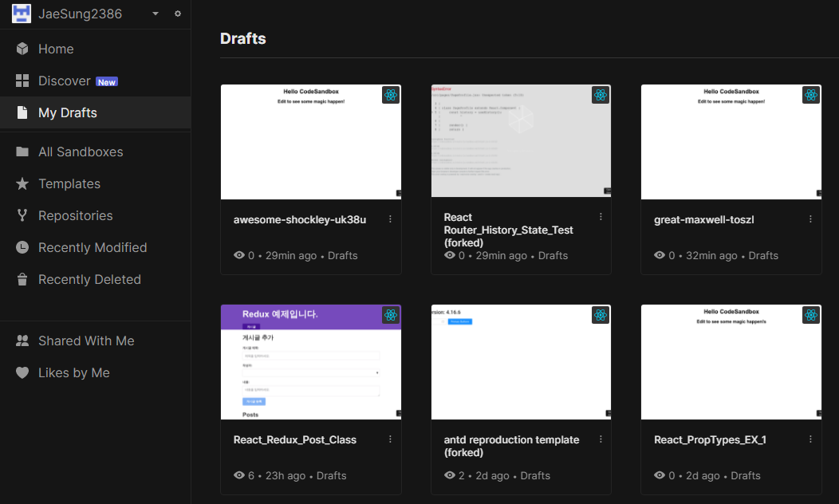Open Templates in sidebar
The image size is (839, 504).
[95, 183]
